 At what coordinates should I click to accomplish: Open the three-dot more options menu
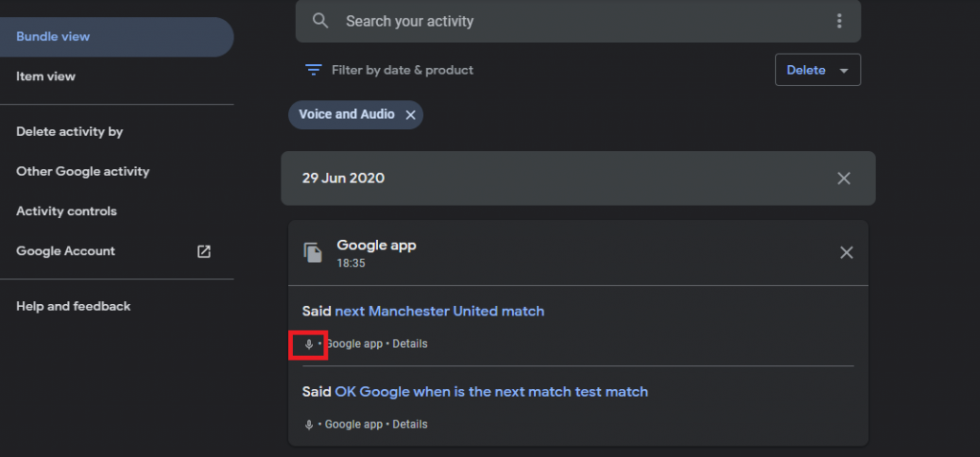click(x=838, y=21)
